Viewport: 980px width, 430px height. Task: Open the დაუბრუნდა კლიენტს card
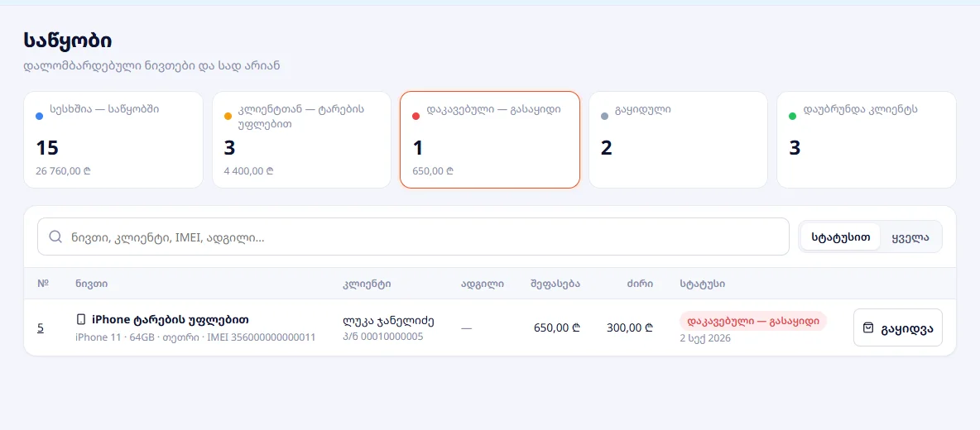click(x=867, y=140)
